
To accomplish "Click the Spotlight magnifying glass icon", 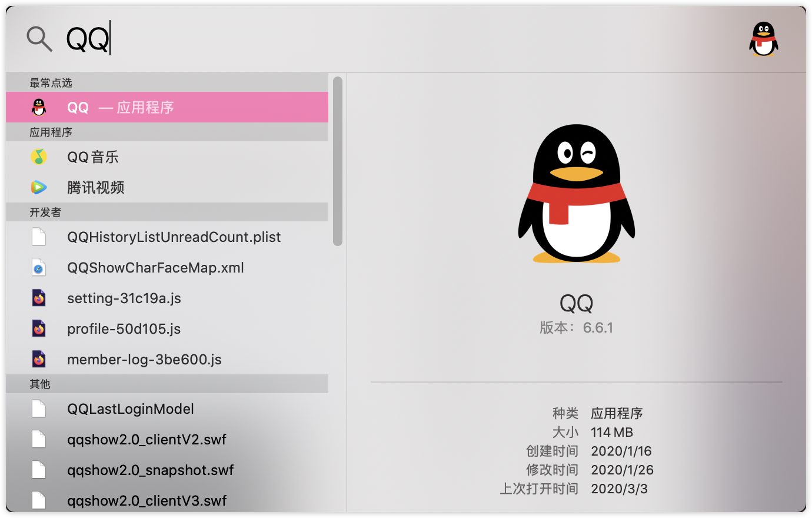I will pyautogui.click(x=39, y=39).
